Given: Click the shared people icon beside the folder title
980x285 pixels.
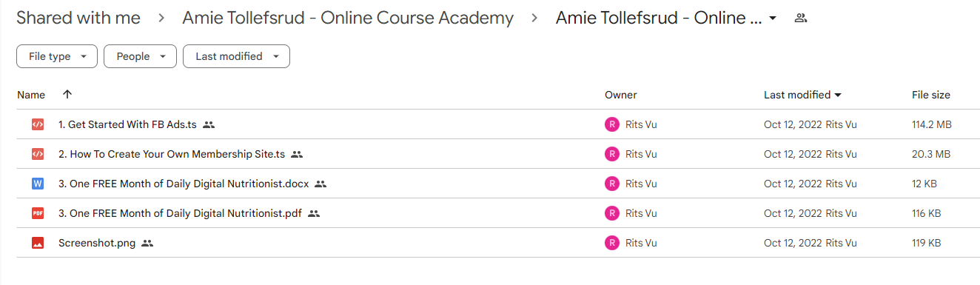Looking at the screenshot, I should click(x=800, y=19).
